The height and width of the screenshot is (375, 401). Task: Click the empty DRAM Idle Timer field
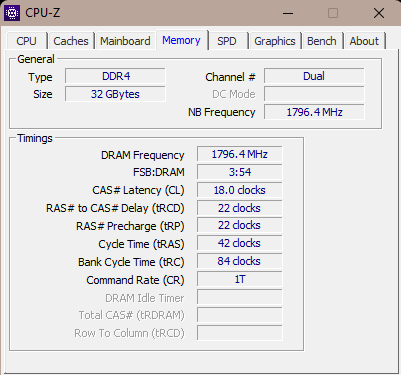pos(239,297)
